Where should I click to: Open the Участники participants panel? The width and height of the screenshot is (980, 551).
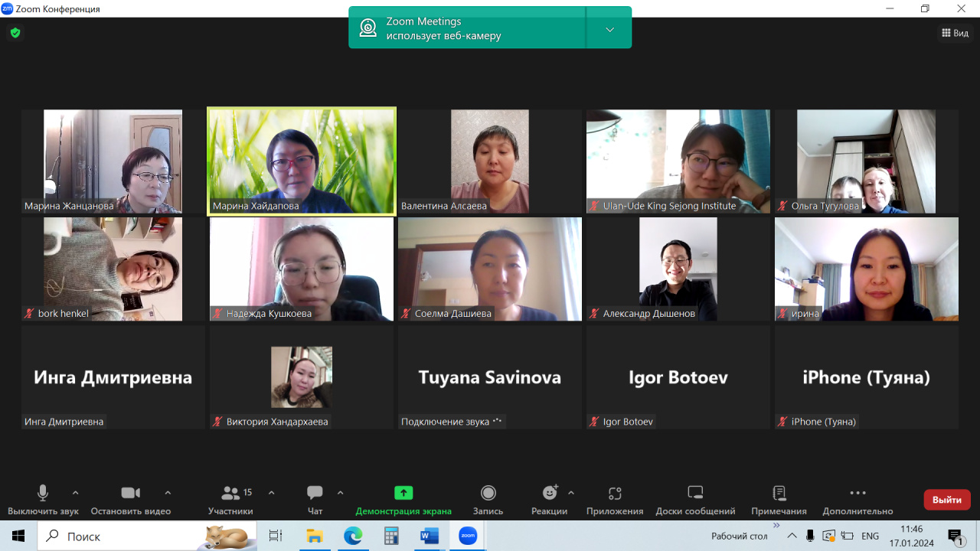tap(230, 494)
